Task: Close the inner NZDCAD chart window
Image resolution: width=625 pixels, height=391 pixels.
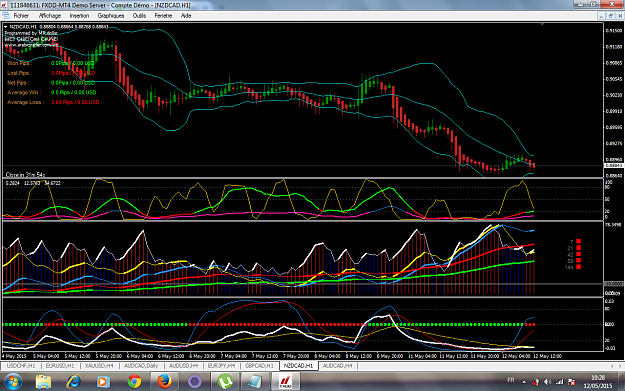Action: 620,16
